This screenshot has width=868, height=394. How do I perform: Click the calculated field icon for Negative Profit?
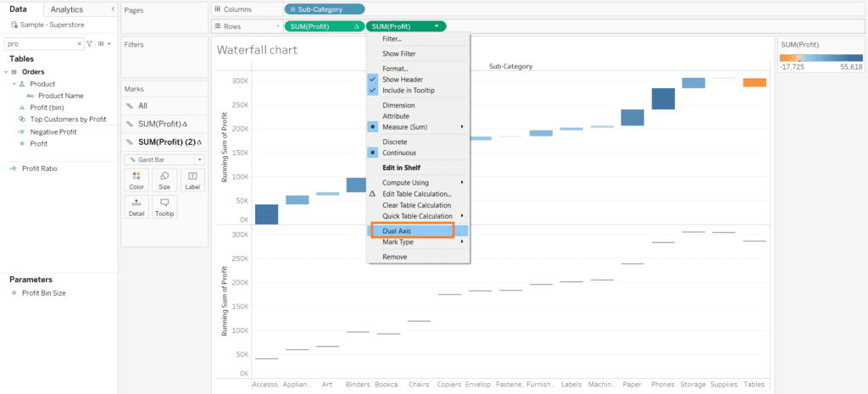pos(21,131)
